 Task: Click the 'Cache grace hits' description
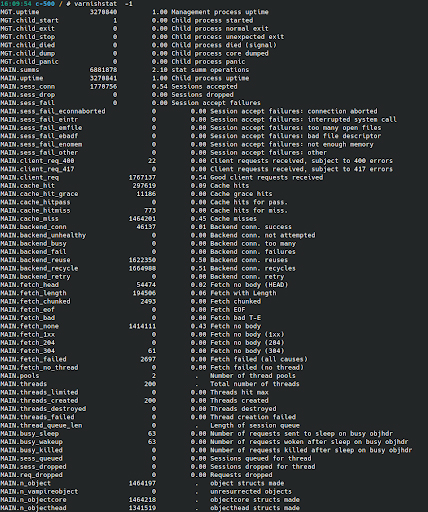coord(241,194)
